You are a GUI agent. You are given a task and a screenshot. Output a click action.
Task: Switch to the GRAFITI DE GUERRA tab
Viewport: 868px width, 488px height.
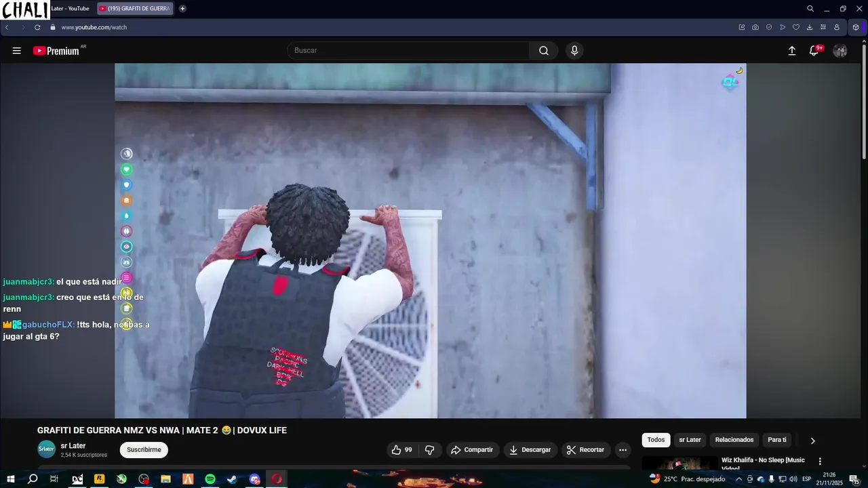coord(135,9)
